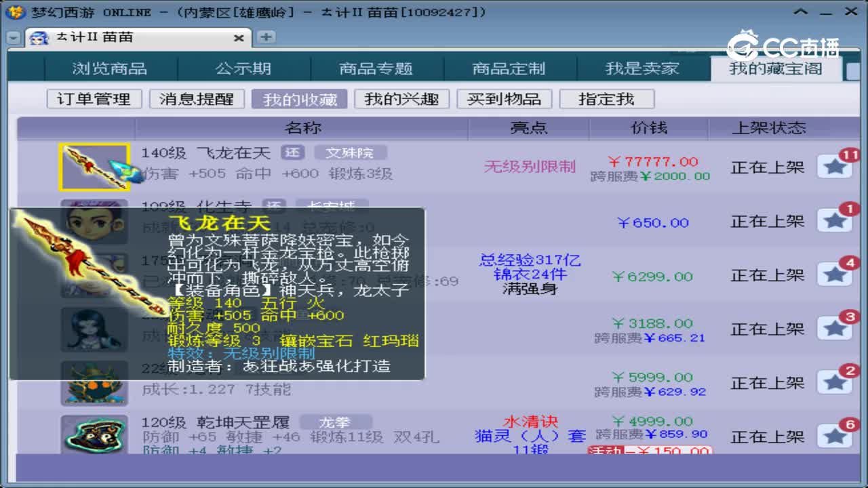Click the 无级别限制 highlight text

pyautogui.click(x=530, y=166)
